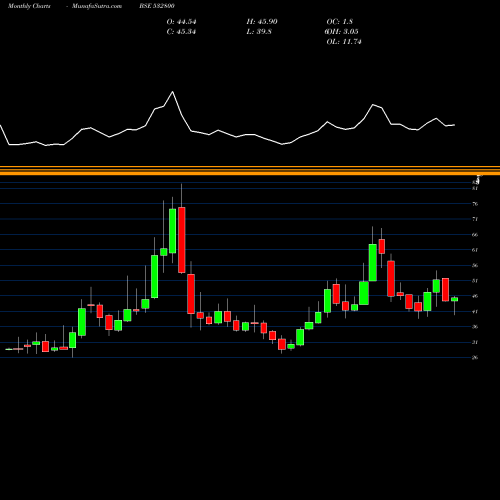Click the rightmost small green candlestick

pyautogui.click(x=455, y=299)
